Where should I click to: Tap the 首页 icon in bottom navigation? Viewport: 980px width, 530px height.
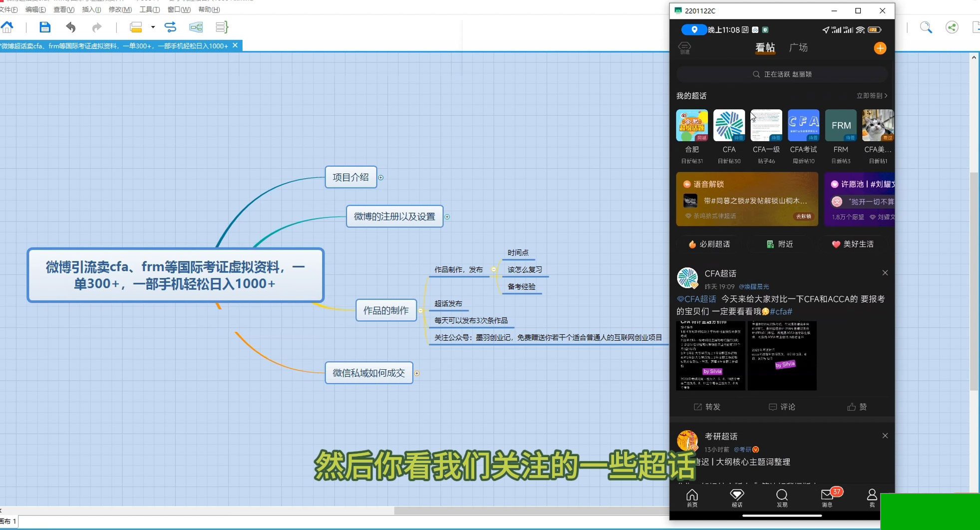(692, 498)
